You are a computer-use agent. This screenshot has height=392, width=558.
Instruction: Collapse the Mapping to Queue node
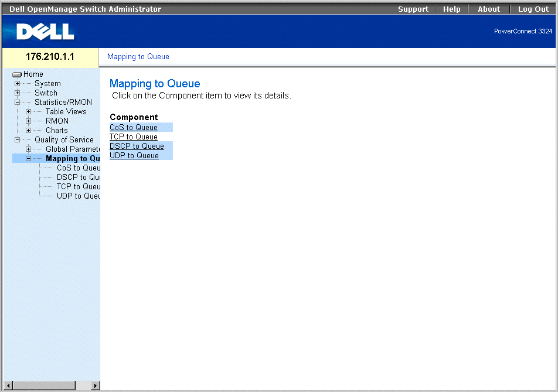tap(29, 159)
